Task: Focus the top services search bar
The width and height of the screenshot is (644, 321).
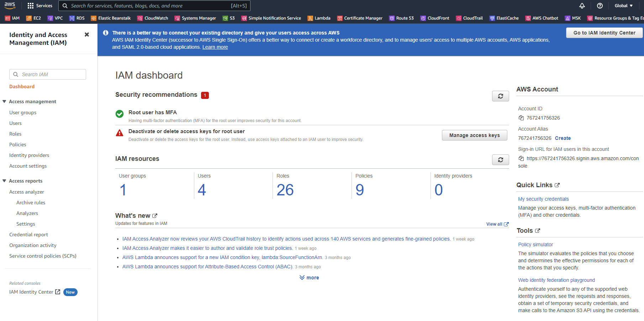Action: click(154, 6)
